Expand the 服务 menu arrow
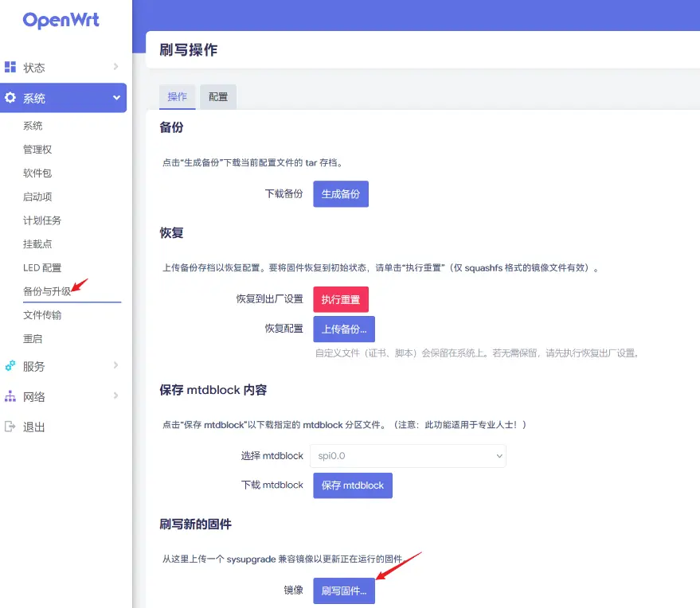Image resolution: width=700 pixels, height=608 pixels. pos(115,366)
